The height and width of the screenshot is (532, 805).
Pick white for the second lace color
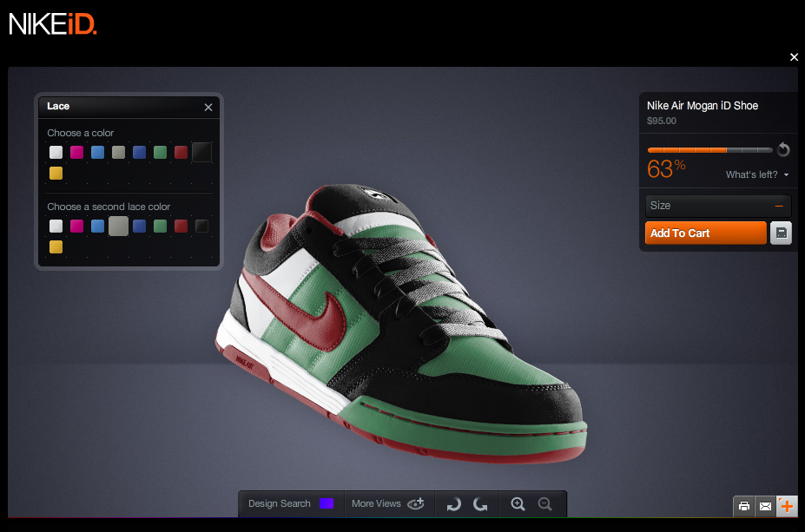tap(56, 227)
